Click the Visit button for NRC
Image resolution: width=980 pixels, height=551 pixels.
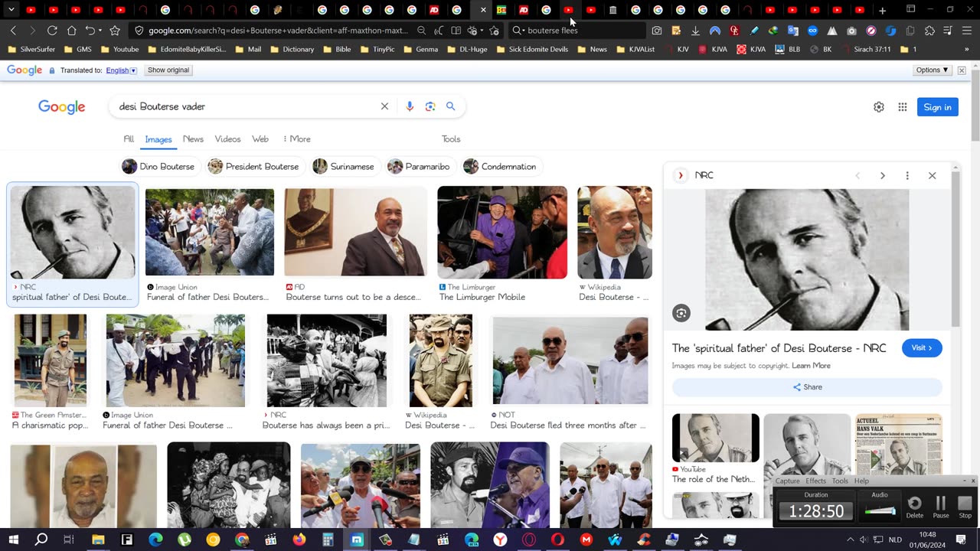point(922,348)
